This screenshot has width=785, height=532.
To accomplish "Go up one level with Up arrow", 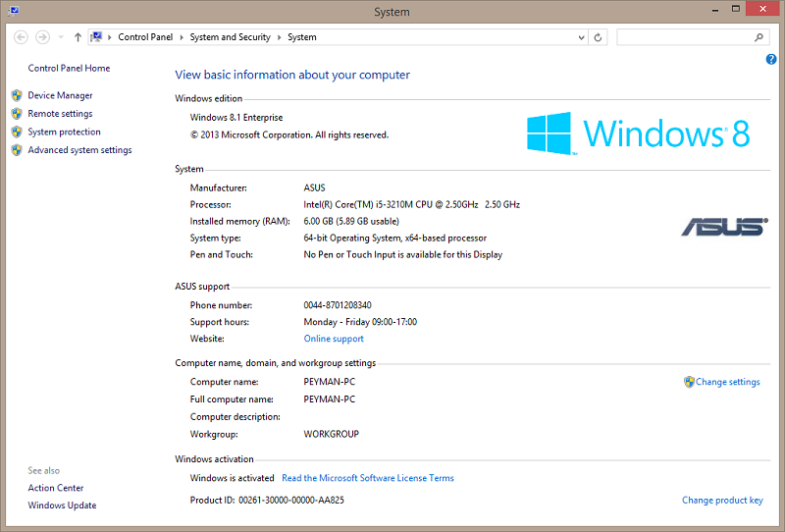I will coord(78,37).
